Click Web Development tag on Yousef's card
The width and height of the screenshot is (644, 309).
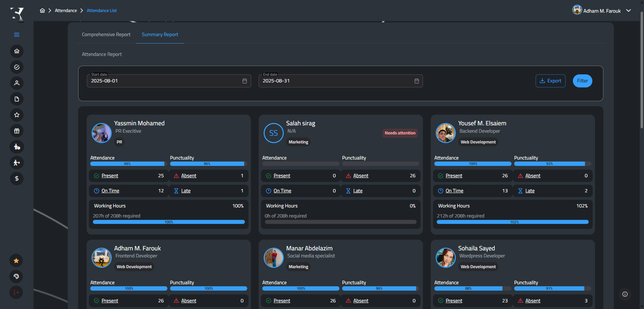pos(478,142)
